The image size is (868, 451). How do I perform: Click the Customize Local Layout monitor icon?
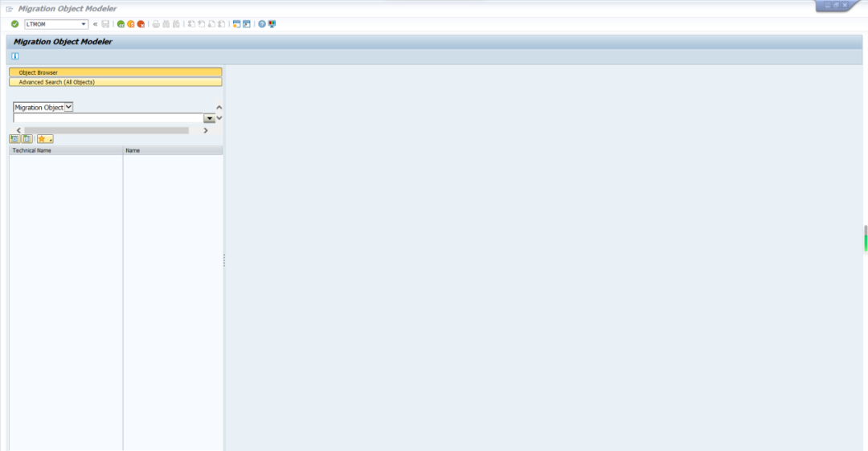(x=272, y=24)
